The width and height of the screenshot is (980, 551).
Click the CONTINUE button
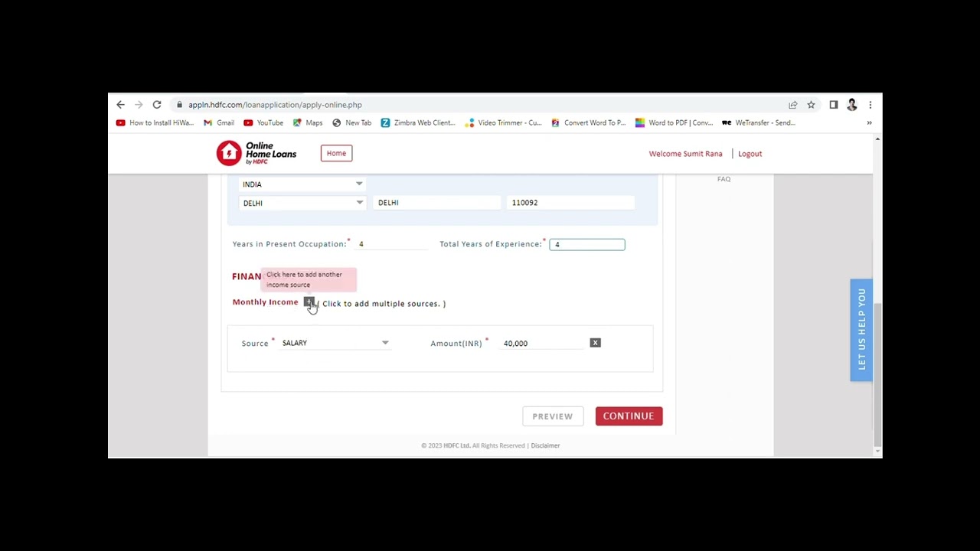tap(629, 416)
